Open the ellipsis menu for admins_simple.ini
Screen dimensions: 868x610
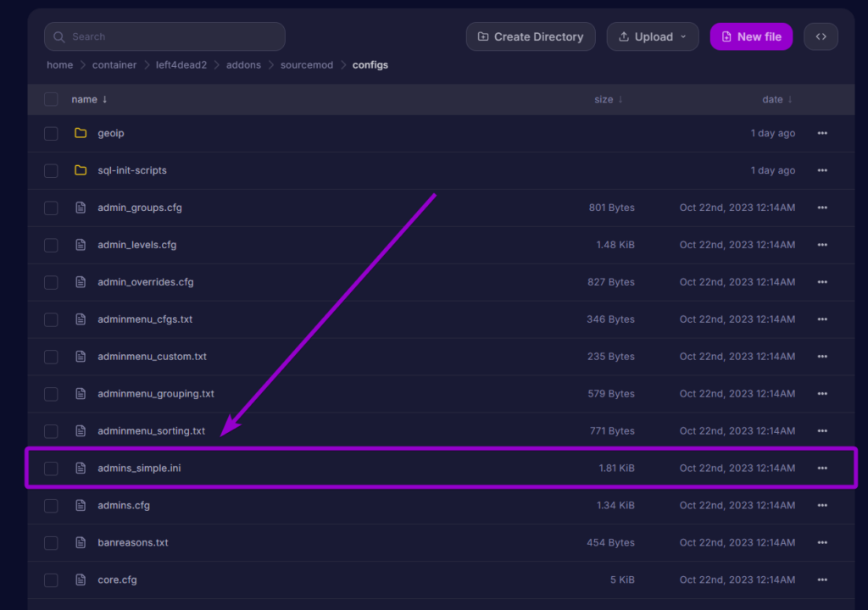pos(821,468)
